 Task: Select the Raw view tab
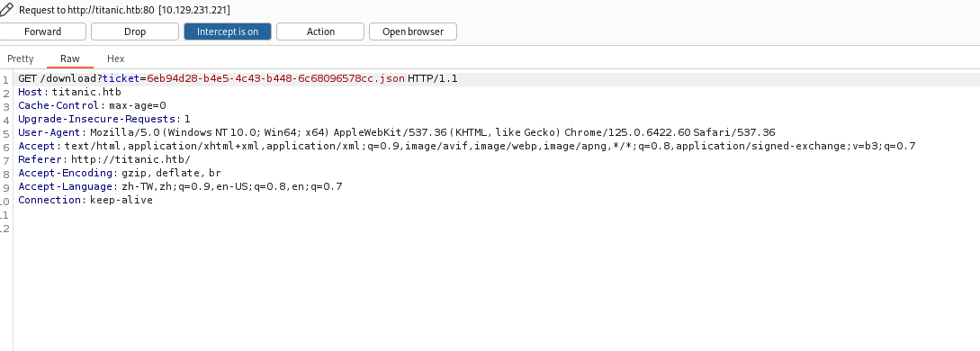coord(70,58)
